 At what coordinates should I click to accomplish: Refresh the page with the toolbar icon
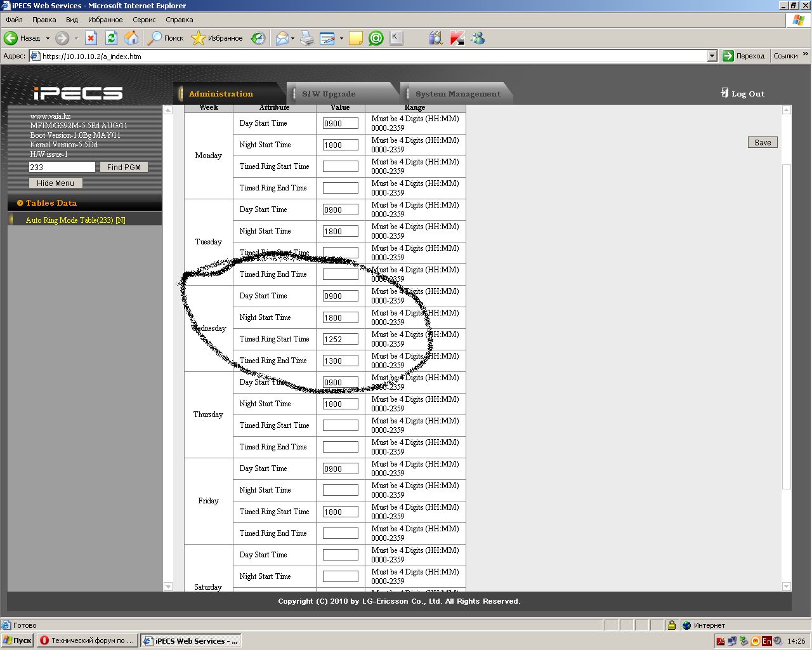pos(111,38)
